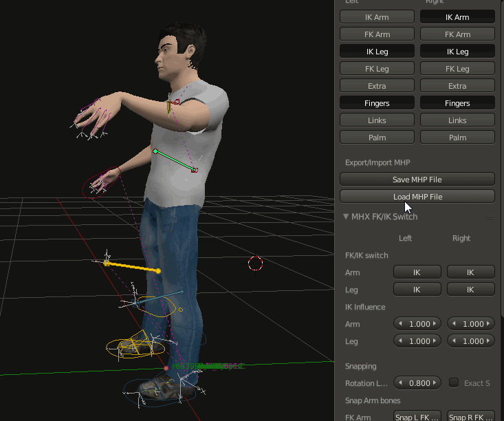The image size is (504, 421).
Task: Click Left Leg IK Influence value field
Action: pos(417,341)
